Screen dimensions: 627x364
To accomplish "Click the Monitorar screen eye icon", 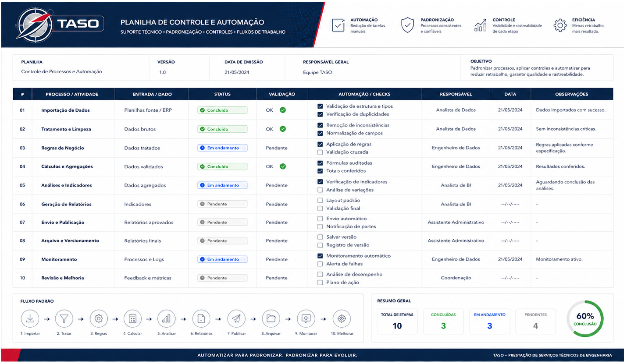I will (306, 319).
